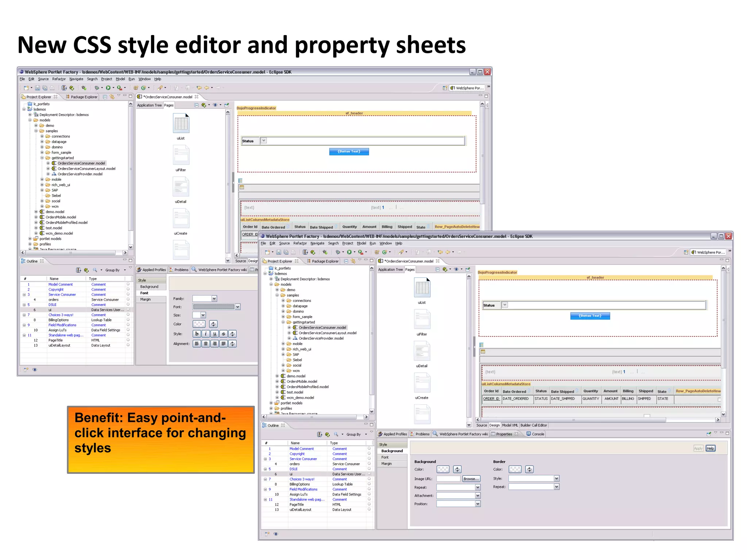The image size is (747, 560).
Task: Click Link with Editor icon in front Project Explorer
Action: tap(353, 261)
